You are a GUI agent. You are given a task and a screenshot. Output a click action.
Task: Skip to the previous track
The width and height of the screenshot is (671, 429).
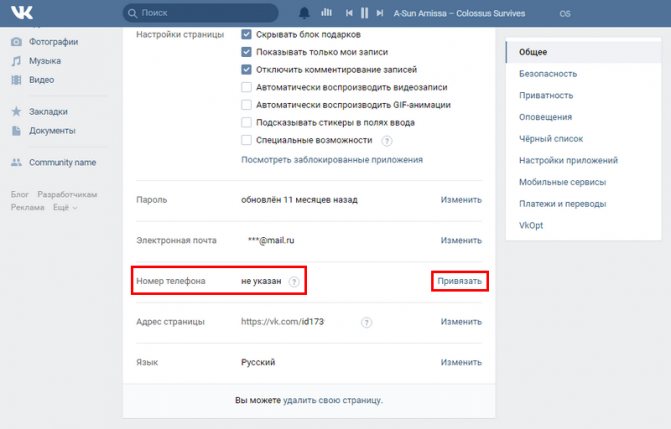click(x=349, y=13)
